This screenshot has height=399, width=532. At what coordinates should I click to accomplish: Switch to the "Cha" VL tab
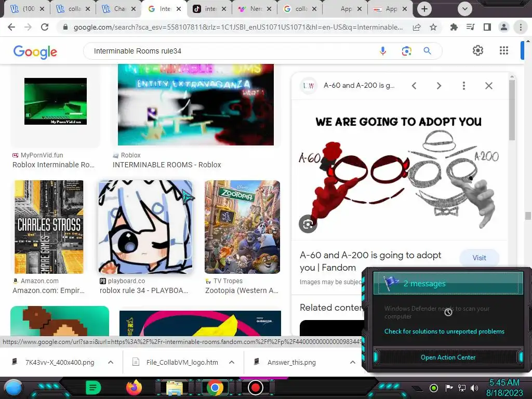click(118, 9)
